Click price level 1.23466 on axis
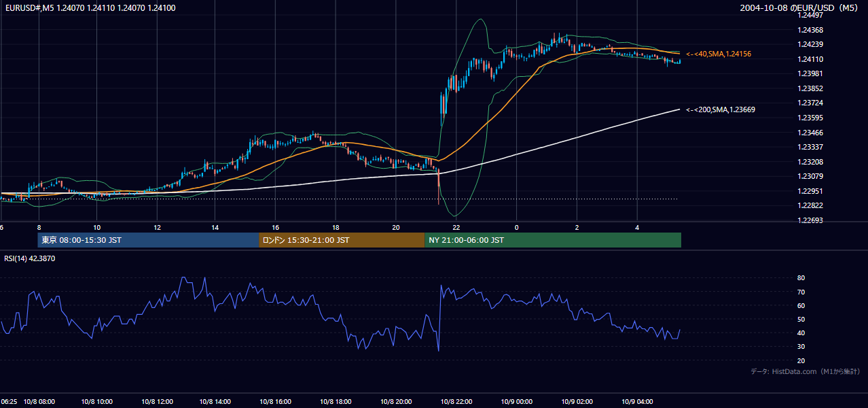Screen dimensions: 868x408 point(809,133)
